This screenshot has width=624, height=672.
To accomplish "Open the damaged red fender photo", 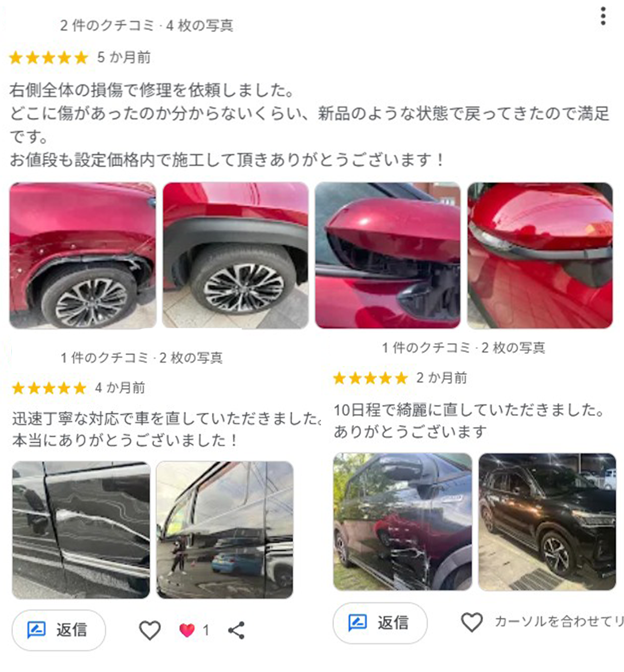I will (x=83, y=255).
